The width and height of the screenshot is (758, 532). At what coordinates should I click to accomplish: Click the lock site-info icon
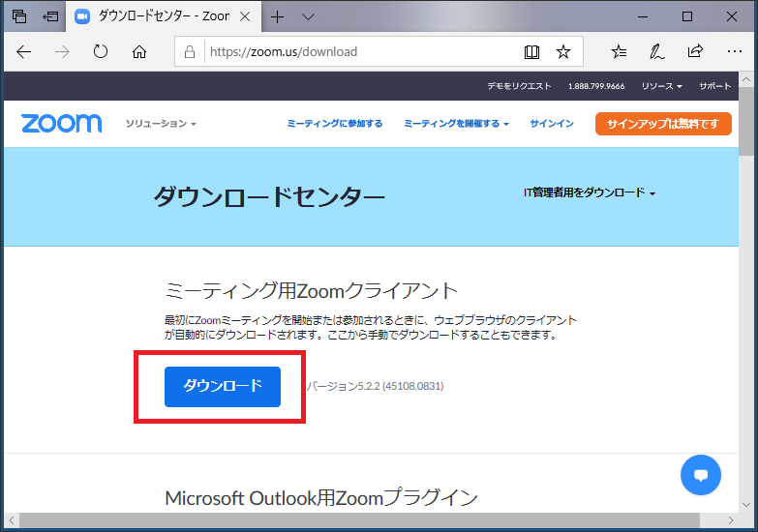click(190, 51)
